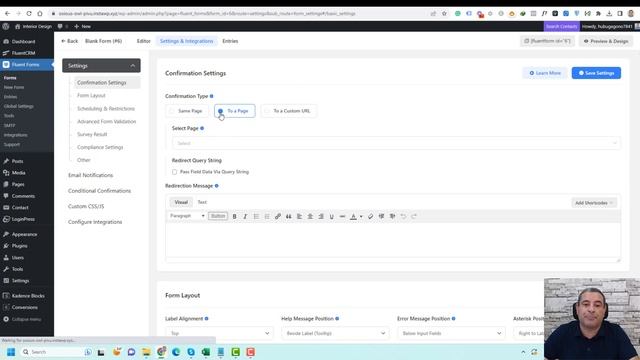640x360 pixels.
Task: Click the WordPress logo in admin bar
Action: tap(6, 26)
